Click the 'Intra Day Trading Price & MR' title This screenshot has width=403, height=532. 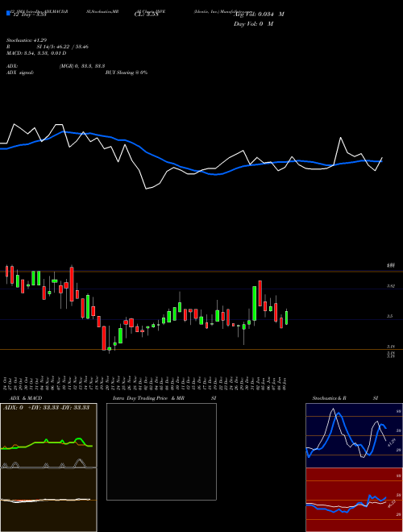pyautogui.click(x=148, y=398)
